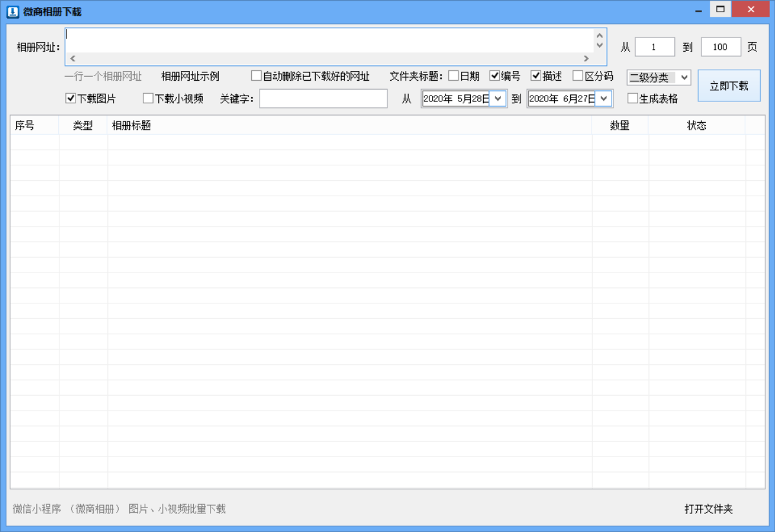Minimize the 微商相册下载 window
775x532 pixels.
(698, 11)
